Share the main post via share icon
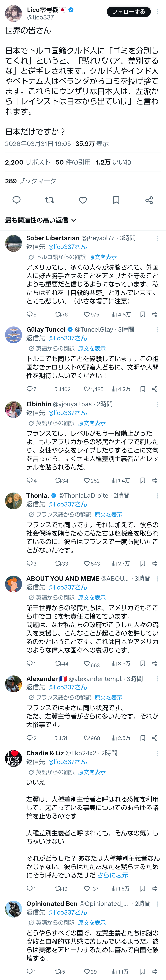The height and width of the screenshot is (980, 166). (149, 200)
